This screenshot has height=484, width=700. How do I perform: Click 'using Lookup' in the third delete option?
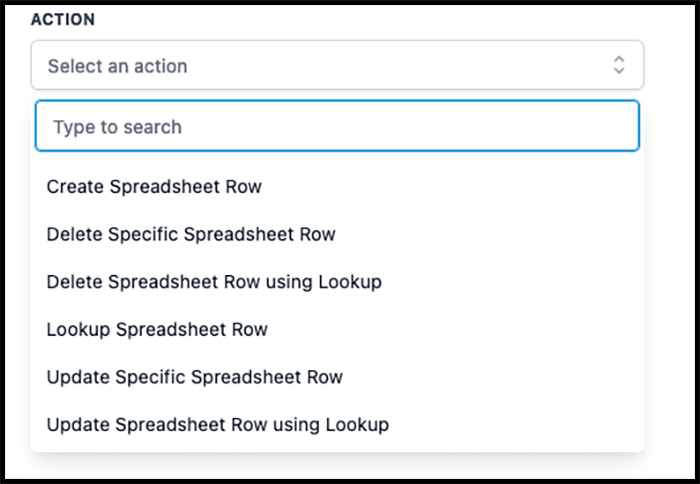[324, 282]
